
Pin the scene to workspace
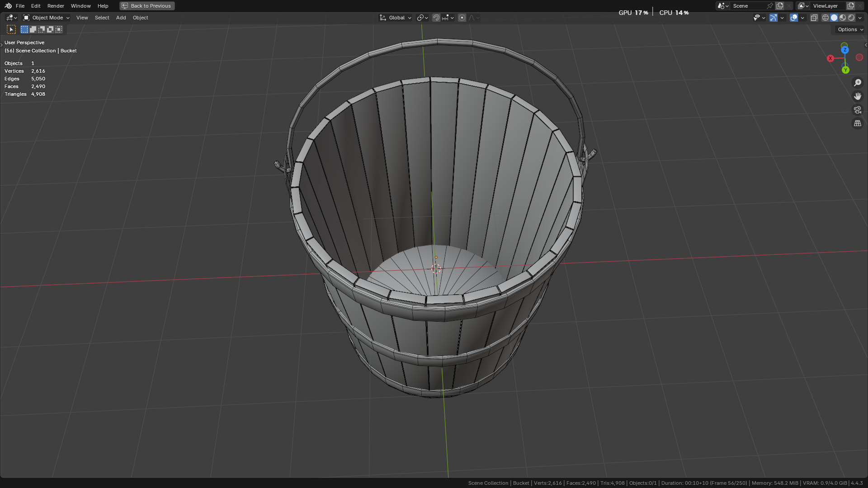point(770,6)
